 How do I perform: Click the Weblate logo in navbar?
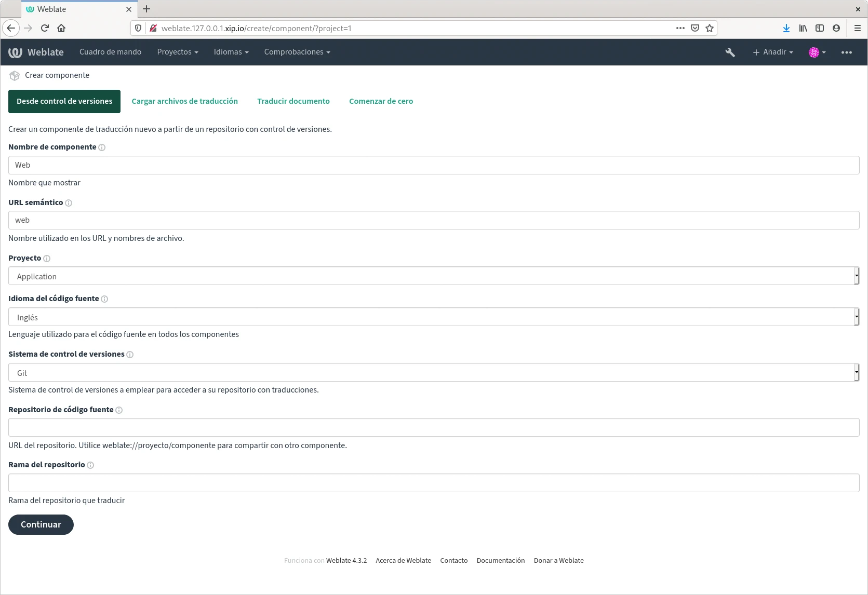click(36, 52)
